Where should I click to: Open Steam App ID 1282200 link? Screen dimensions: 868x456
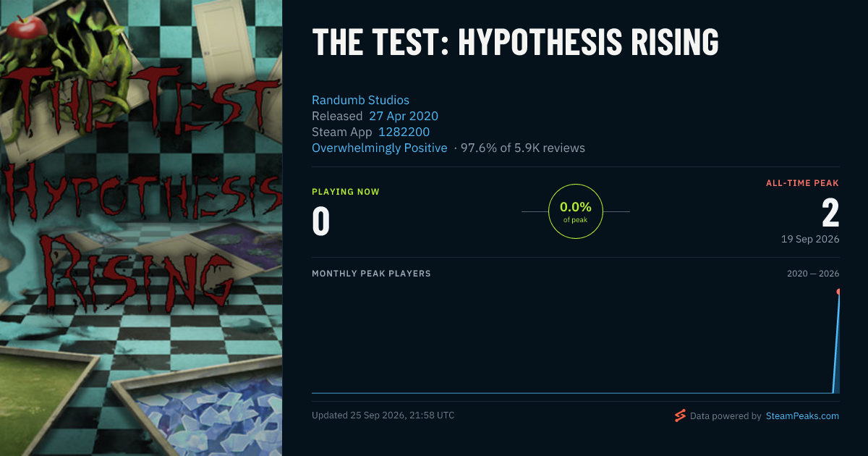(x=404, y=132)
